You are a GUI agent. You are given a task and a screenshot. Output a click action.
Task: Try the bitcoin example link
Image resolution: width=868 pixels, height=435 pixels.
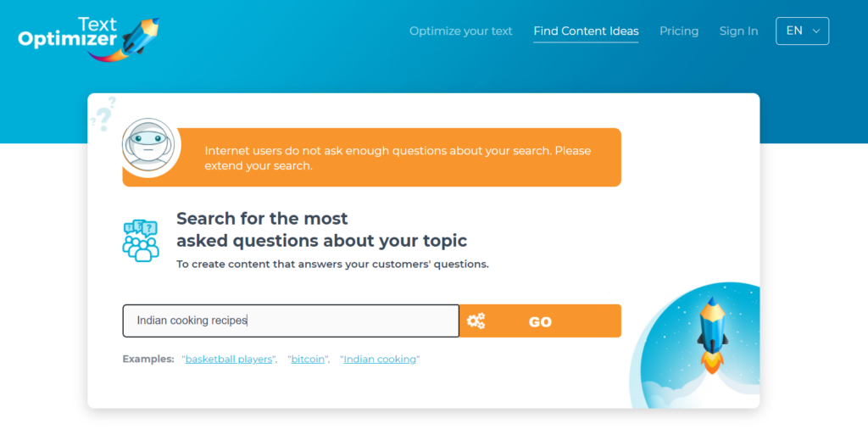308,360
